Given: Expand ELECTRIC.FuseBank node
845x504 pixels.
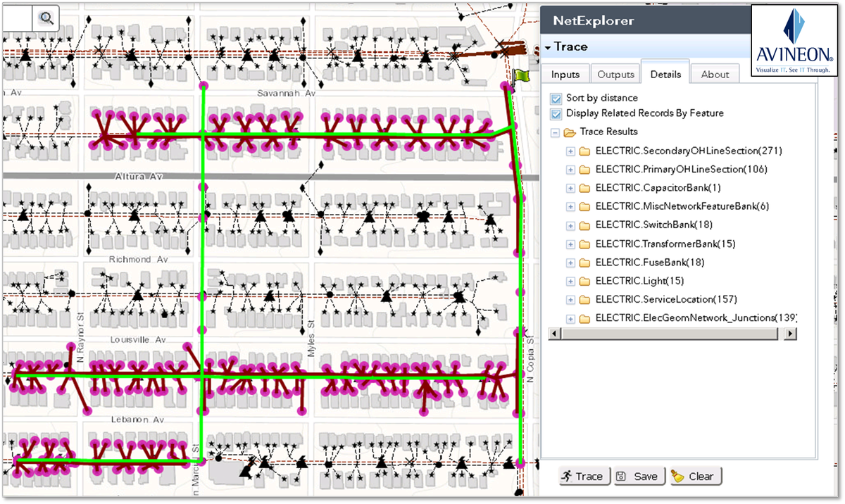Looking at the screenshot, I should tap(570, 263).
